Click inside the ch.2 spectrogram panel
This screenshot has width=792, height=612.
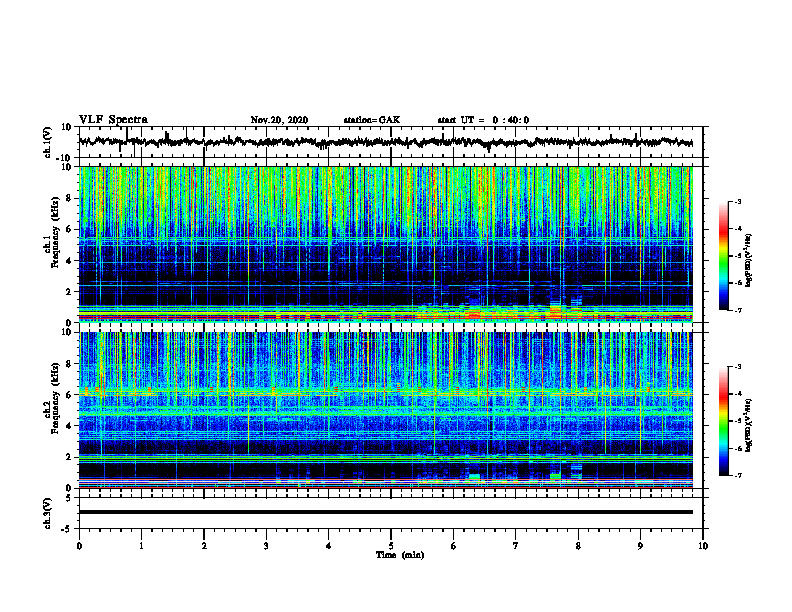(x=386, y=410)
